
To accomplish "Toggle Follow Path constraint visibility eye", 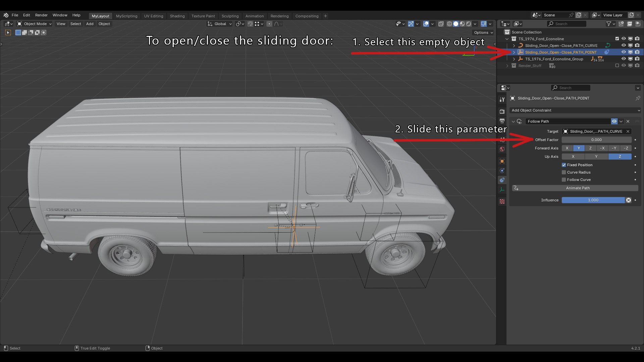I will click(x=614, y=121).
